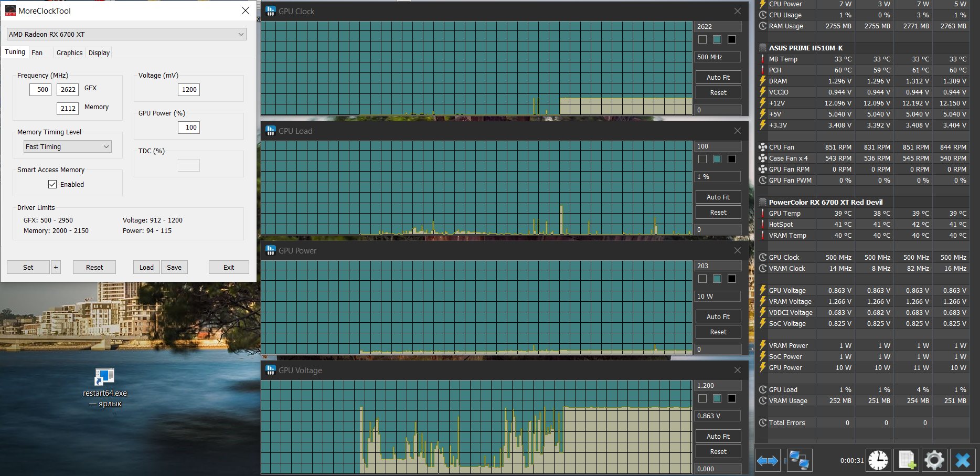Click the chip icon beside PowerColor RX 6700 XT
980x476 pixels.
coord(763,202)
